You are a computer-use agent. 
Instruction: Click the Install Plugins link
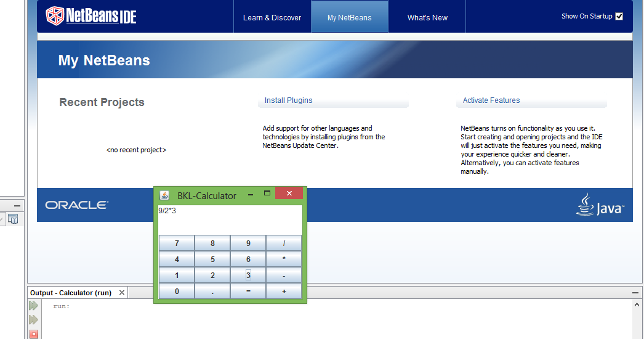(288, 100)
